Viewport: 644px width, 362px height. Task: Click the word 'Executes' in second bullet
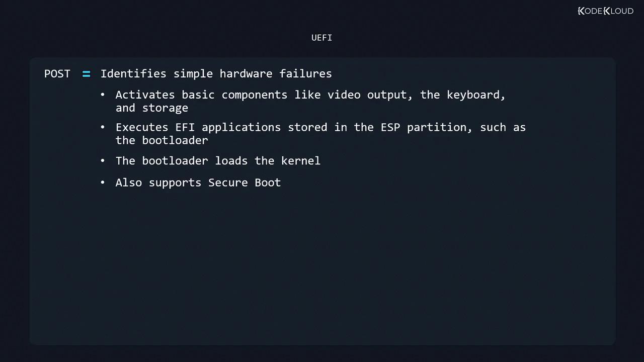pos(142,128)
